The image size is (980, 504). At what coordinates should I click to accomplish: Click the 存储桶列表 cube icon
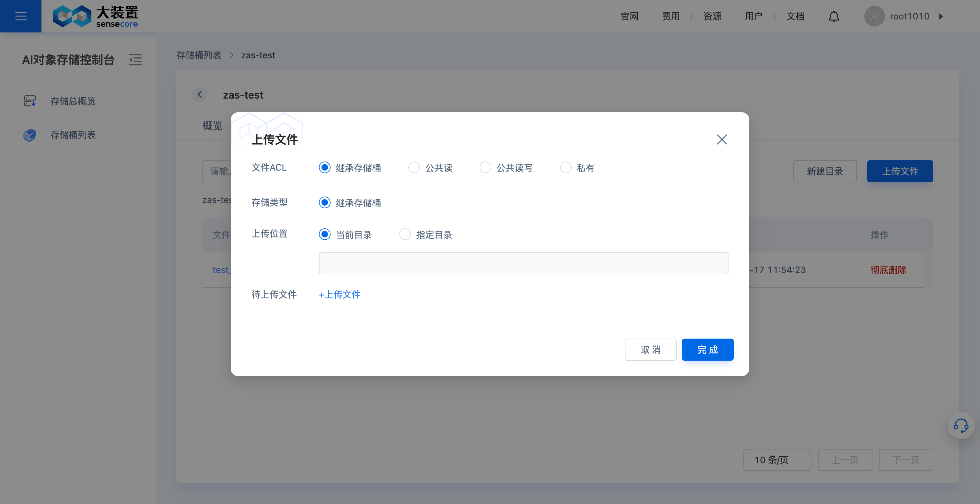click(30, 135)
